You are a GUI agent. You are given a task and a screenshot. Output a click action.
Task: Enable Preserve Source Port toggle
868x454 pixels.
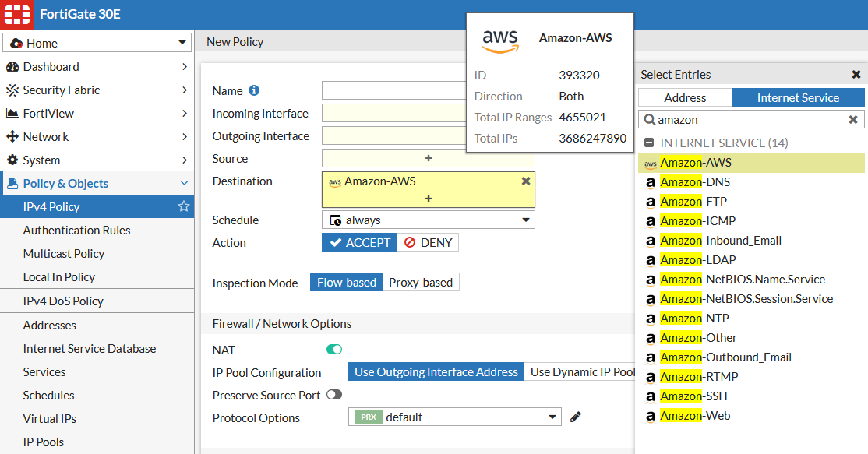click(x=334, y=395)
